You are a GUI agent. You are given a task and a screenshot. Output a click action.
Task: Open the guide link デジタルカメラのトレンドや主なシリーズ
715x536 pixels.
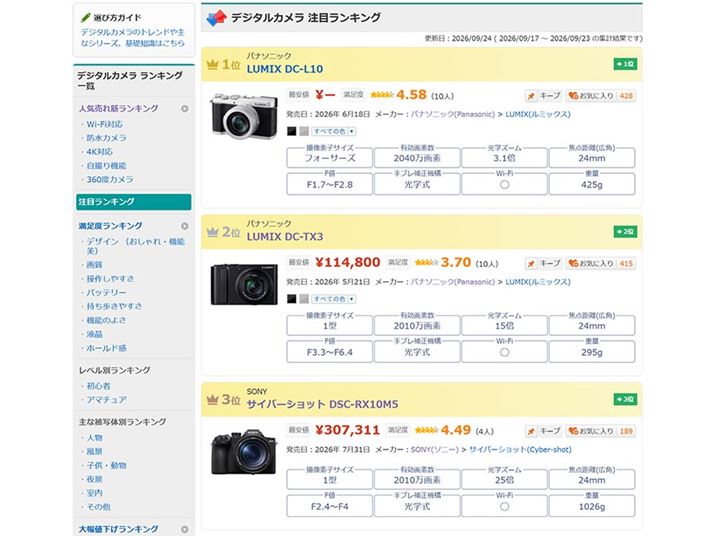[x=133, y=37]
